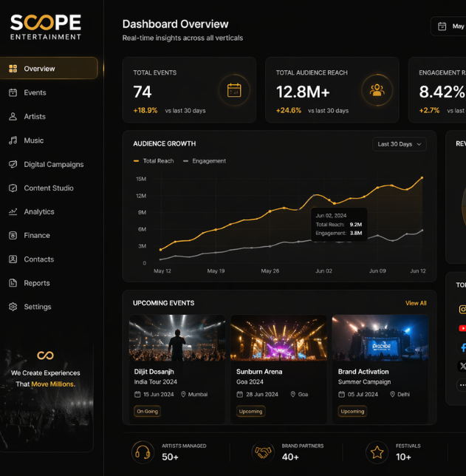Open the Overview menu item
The width and height of the screenshot is (466, 476).
49,68
